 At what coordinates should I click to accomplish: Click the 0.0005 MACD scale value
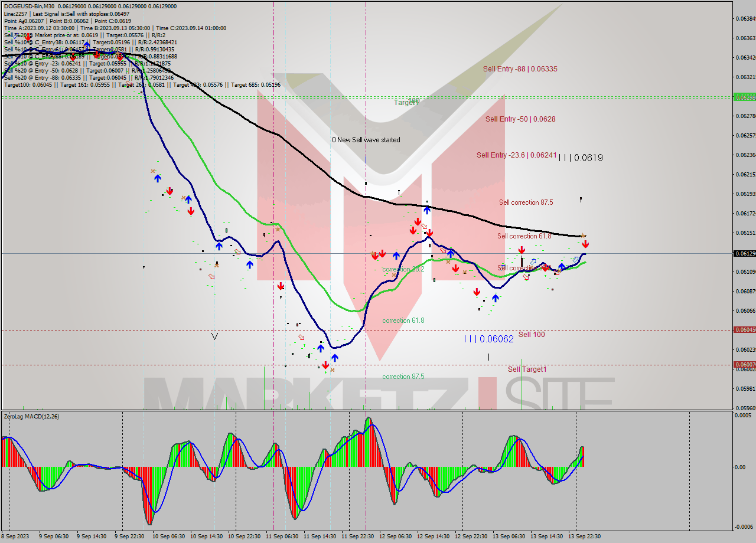pyautogui.click(x=743, y=416)
